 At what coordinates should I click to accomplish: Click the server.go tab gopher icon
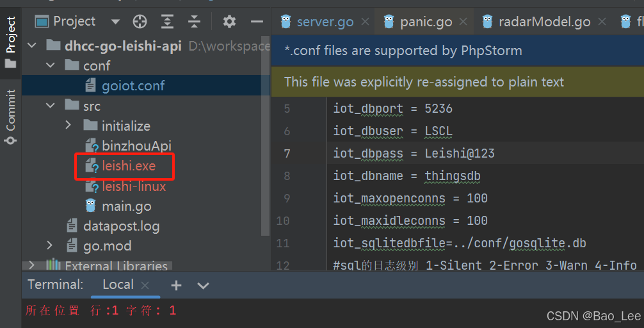pos(286,21)
